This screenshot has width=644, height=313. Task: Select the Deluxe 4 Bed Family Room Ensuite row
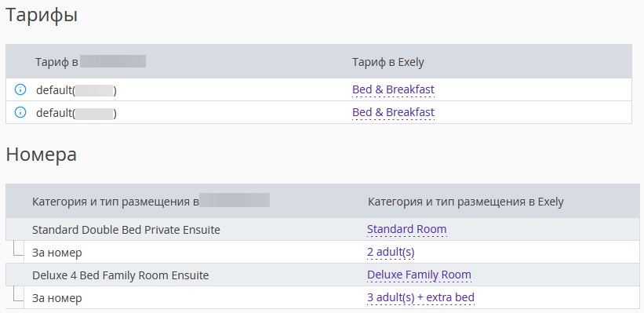coord(322,275)
